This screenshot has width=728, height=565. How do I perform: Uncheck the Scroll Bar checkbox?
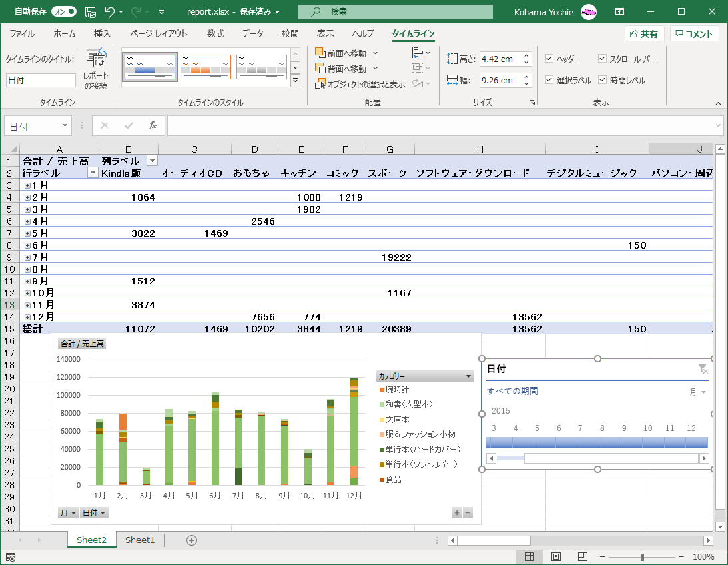point(602,59)
